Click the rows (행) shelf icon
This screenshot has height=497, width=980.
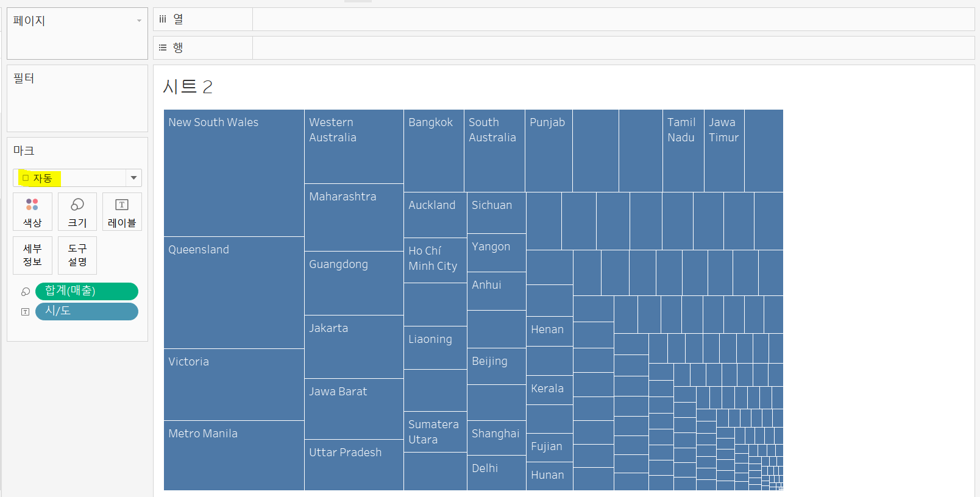click(163, 48)
